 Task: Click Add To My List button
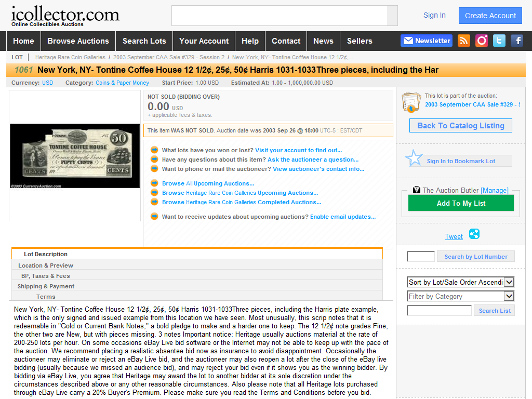pos(461,203)
